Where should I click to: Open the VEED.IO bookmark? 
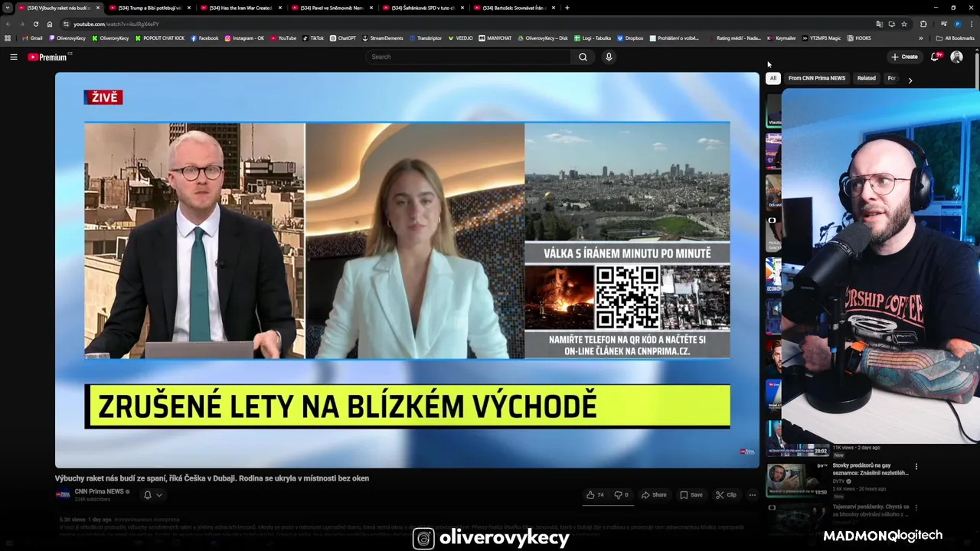[461, 37]
